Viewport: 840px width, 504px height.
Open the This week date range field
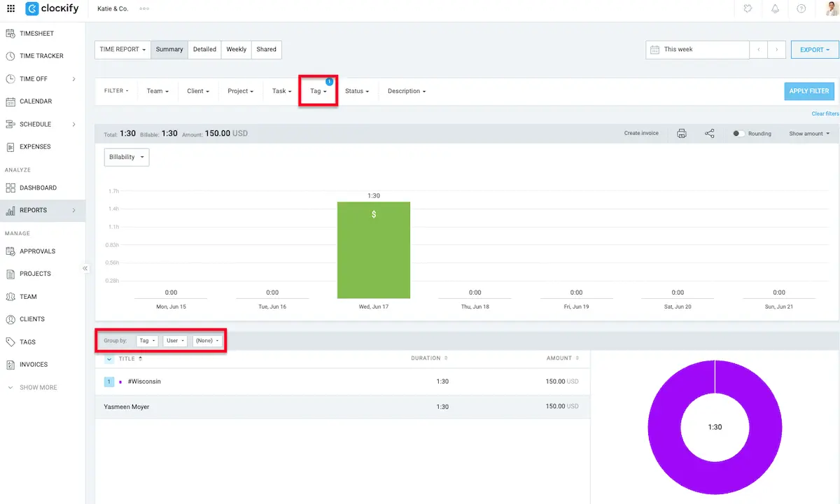pyautogui.click(x=697, y=50)
